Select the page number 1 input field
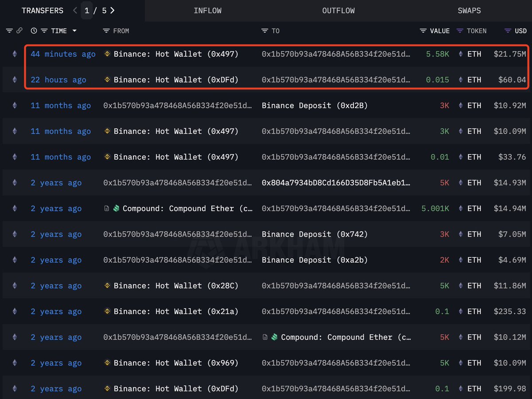The width and height of the screenshot is (532, 399). [87, 11]
